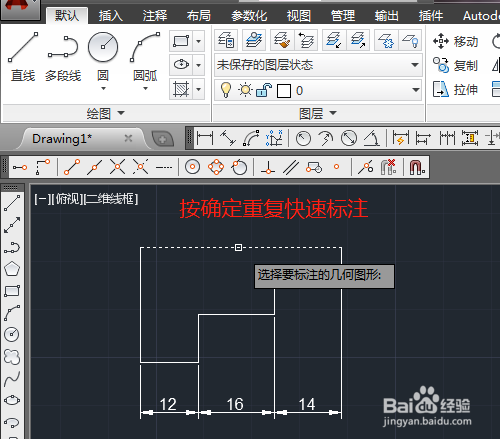Image resolution: width=500 pixels, height=439 pixels.
Task: Click the Radius dimension icon
Action: (303, 138)
